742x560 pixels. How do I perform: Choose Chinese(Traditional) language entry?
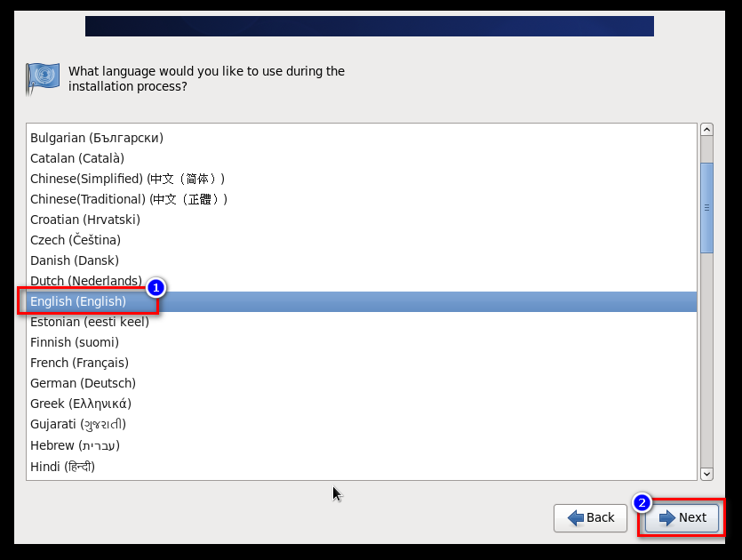point(362,199)
